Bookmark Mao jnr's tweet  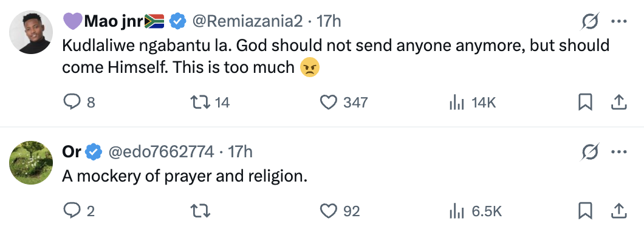tap(585, 102)
